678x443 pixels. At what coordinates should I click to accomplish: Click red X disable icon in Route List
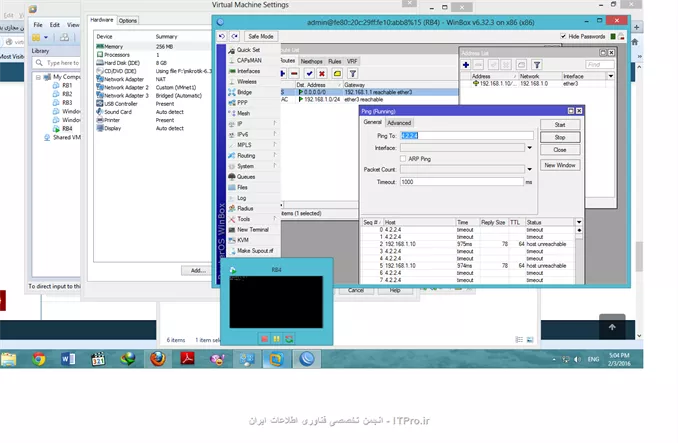pos(322,73)
